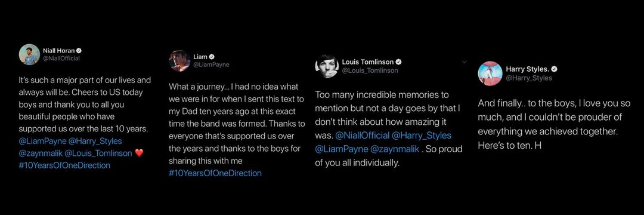
Task: Click the verified badge beside Harry Styles.
Action: (x=554, y=69)
